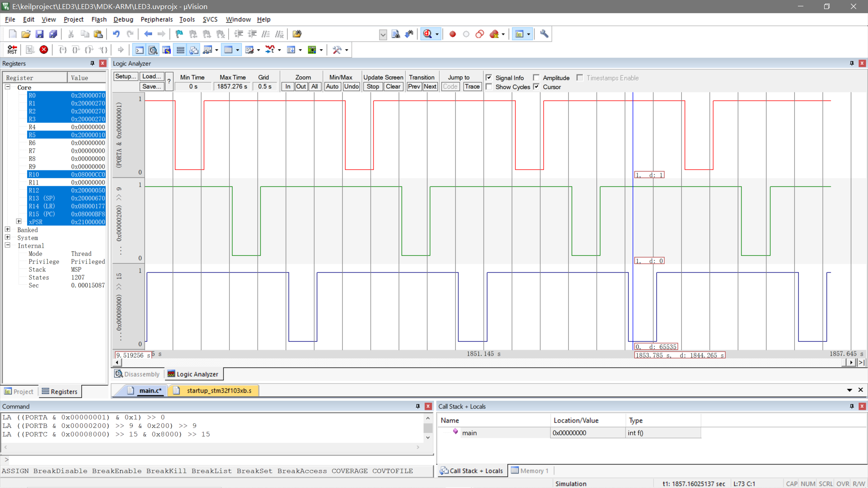Click the Zoom Out button in Logic Analyzer
The image size is (868, 488).
(301, 86)
